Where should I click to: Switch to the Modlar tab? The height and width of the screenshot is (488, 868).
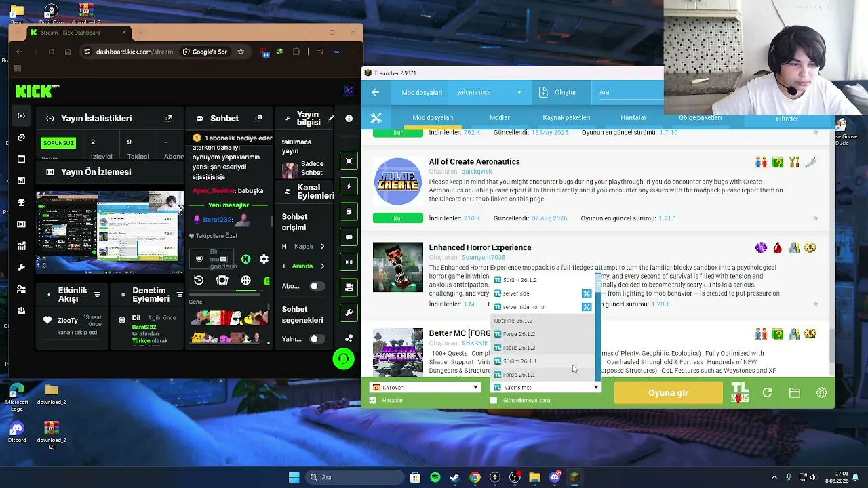coord(499,118)
